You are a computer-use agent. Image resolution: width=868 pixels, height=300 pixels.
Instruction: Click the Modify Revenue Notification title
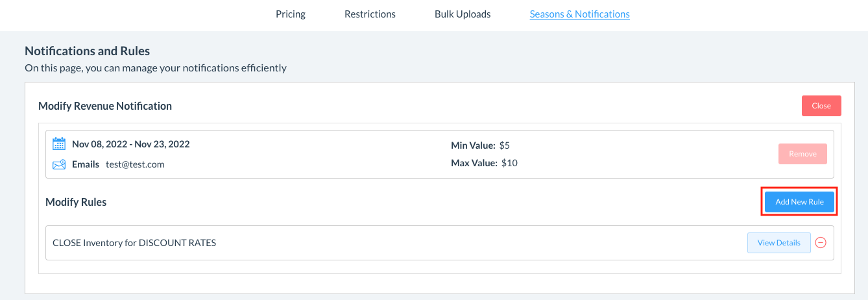[x=105, y=106]
